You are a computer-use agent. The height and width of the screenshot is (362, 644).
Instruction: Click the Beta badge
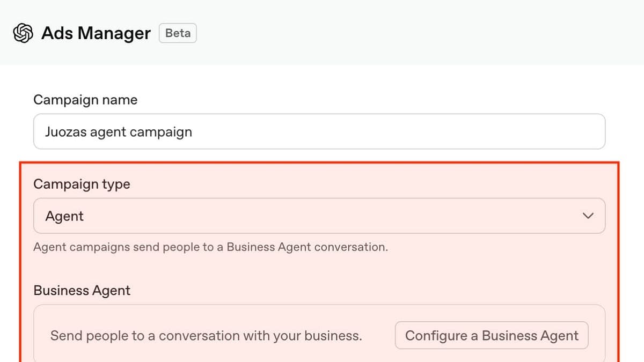pos(178,33)
